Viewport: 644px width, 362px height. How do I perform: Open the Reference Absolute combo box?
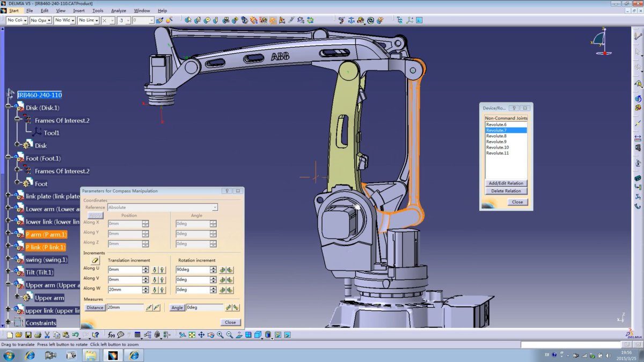click(x=163, y=207)
